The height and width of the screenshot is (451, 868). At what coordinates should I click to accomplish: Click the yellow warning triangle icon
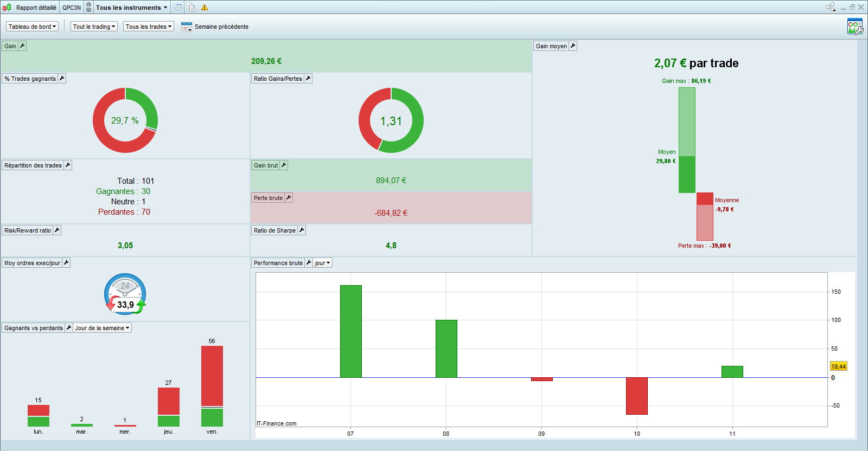coord(205,8)
